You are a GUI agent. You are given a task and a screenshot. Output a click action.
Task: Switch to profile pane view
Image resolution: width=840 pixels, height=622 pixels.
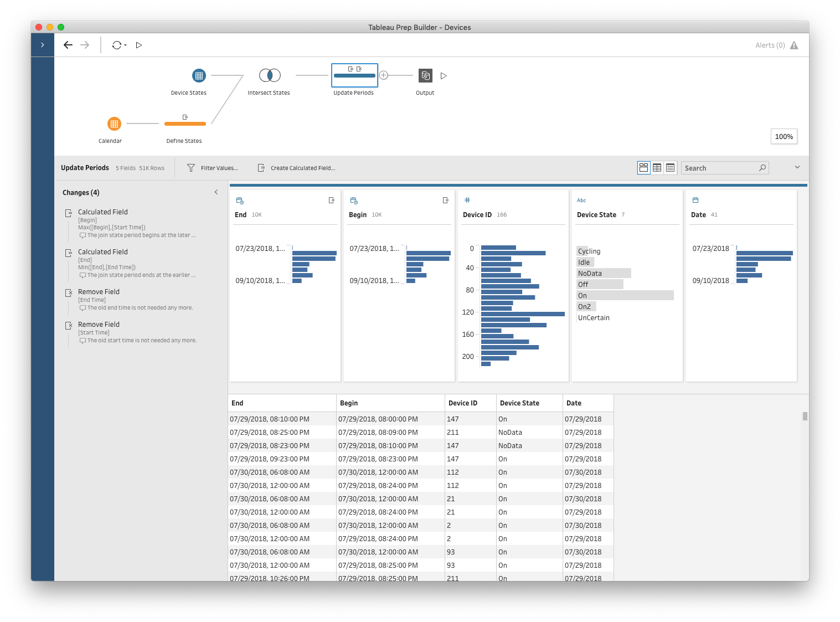tap(643, 168)
